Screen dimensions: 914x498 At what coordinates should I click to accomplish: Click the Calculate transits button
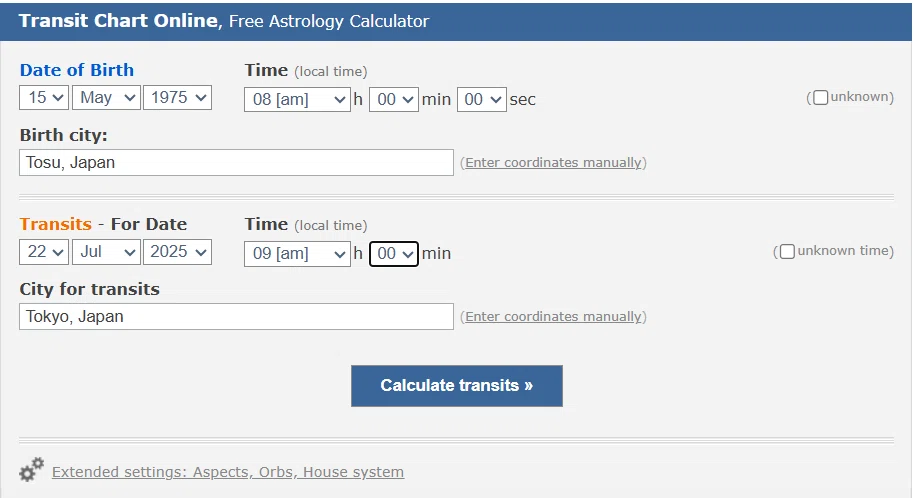coord(456,385)
